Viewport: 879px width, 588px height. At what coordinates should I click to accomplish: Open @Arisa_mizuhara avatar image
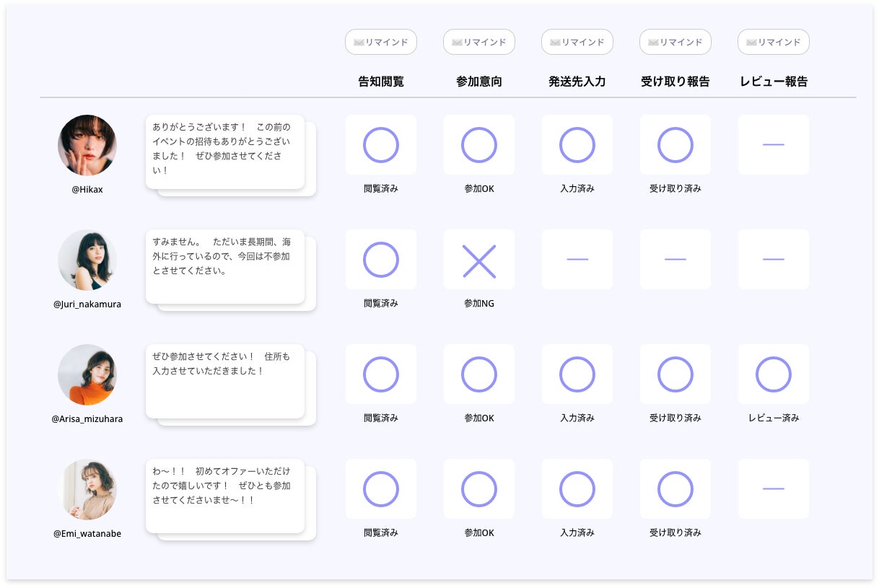coord(87,374)
